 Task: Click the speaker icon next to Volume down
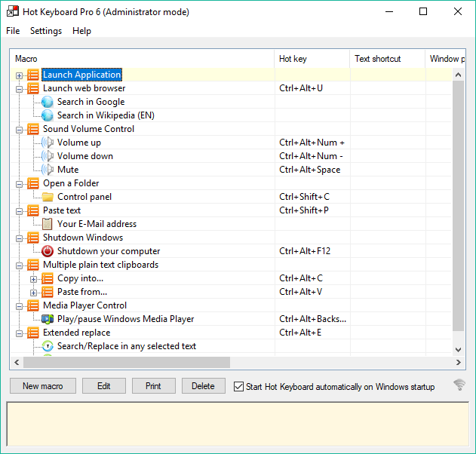point(48,156)
